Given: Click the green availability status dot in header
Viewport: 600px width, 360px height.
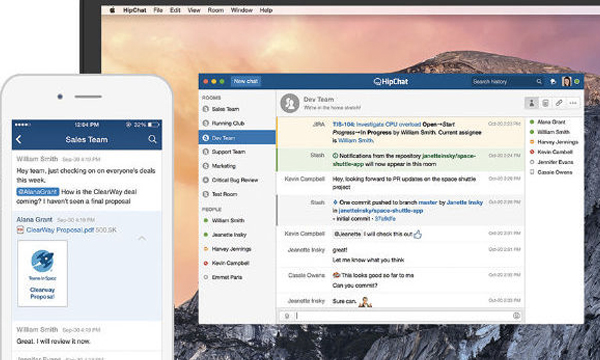Looking at the screenshot, I should tap(577, 81).
